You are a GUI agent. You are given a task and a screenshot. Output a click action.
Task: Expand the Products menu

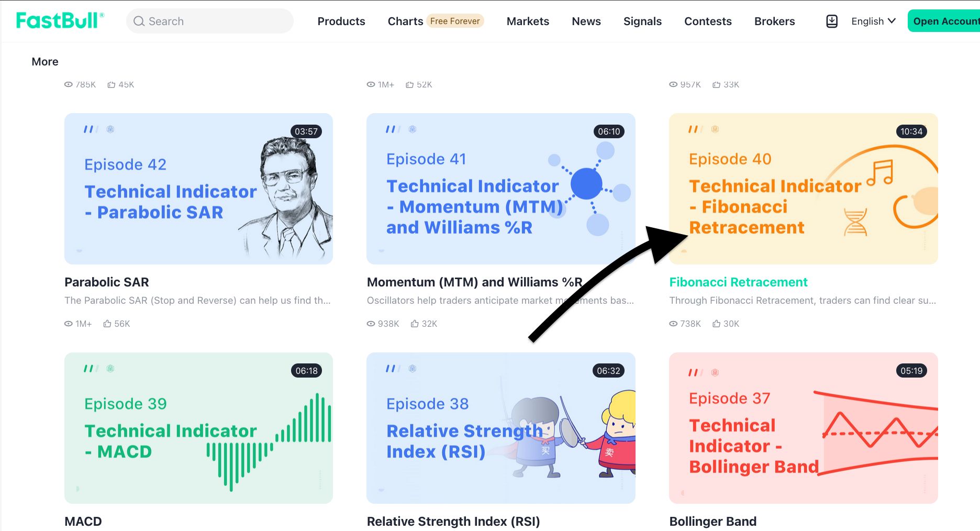pos(341,21)
